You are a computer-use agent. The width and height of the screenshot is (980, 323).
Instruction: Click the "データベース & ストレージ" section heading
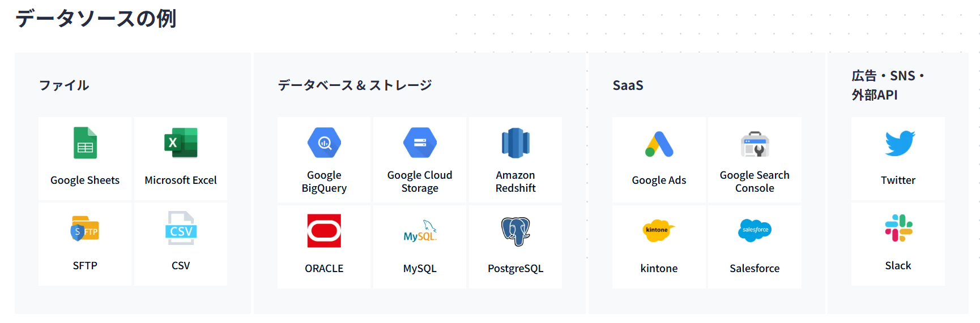355,85
